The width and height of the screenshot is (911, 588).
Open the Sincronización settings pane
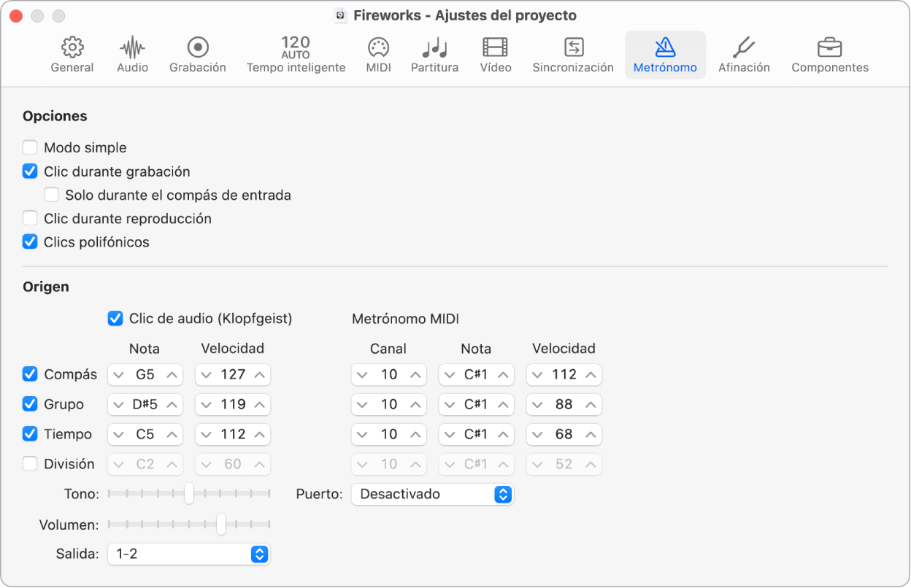point(573,55)
